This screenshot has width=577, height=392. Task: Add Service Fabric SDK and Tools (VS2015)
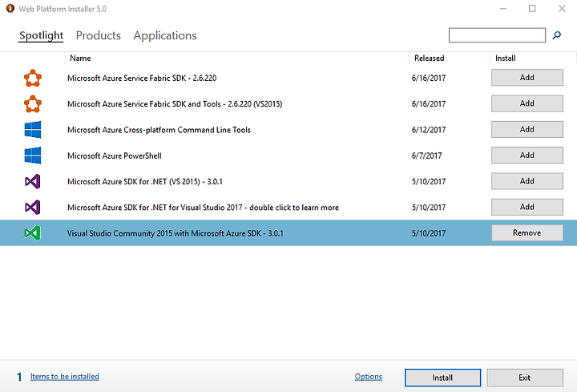click(527, 103)
